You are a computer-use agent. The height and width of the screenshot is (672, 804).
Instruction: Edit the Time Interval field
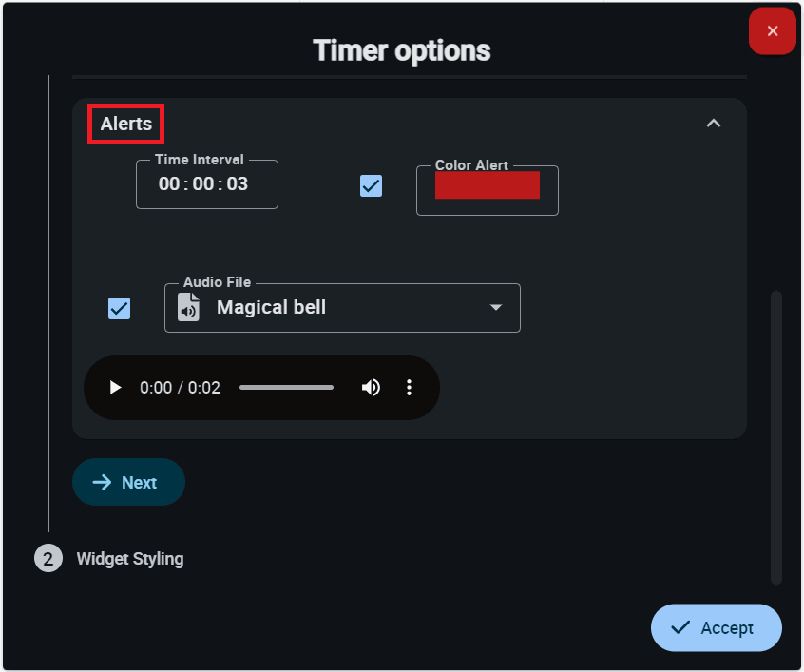[x=206, y=184]
